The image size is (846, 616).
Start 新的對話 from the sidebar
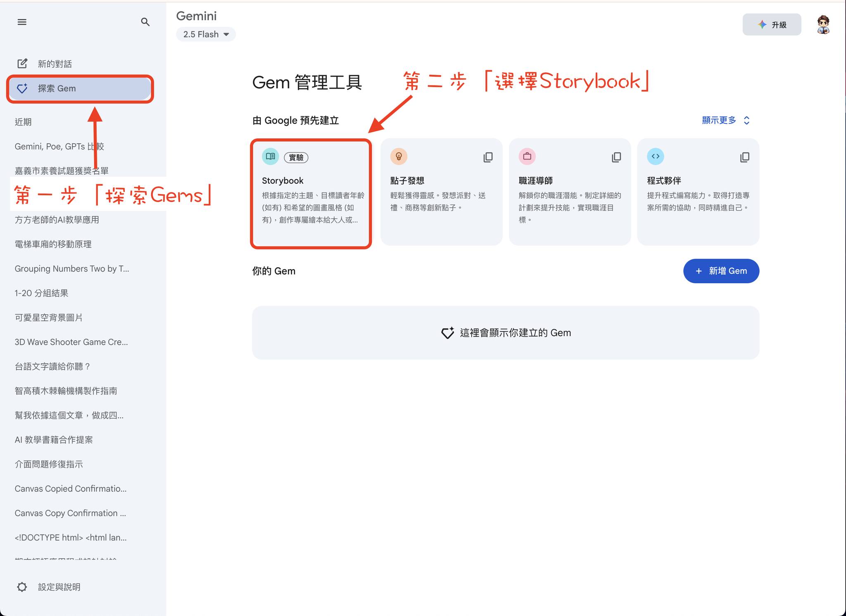point(55,64)
